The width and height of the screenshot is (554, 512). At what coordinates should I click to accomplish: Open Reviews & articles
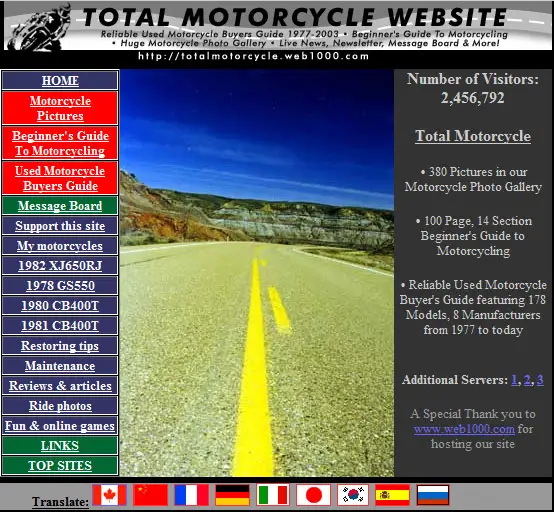[x=60, y=386]
